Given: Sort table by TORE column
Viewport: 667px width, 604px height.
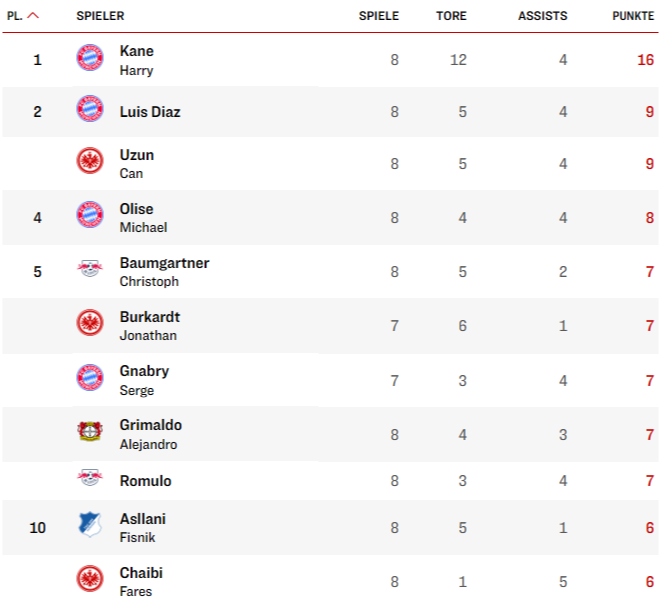Looking at the screenshot, I should point(451,16).
